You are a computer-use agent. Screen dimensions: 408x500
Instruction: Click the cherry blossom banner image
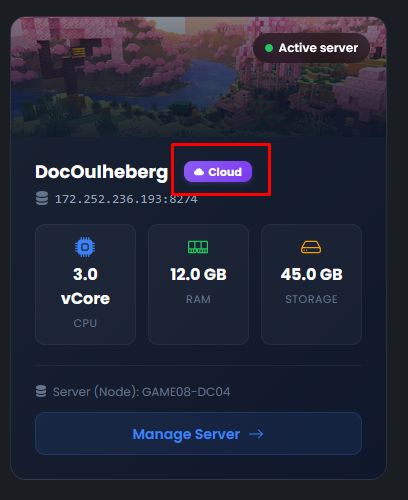[x=198, y=77]
